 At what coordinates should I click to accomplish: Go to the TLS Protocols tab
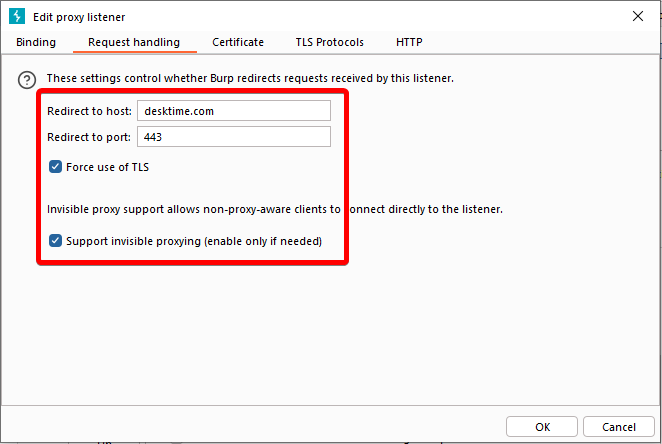click(x=329, y=42)
